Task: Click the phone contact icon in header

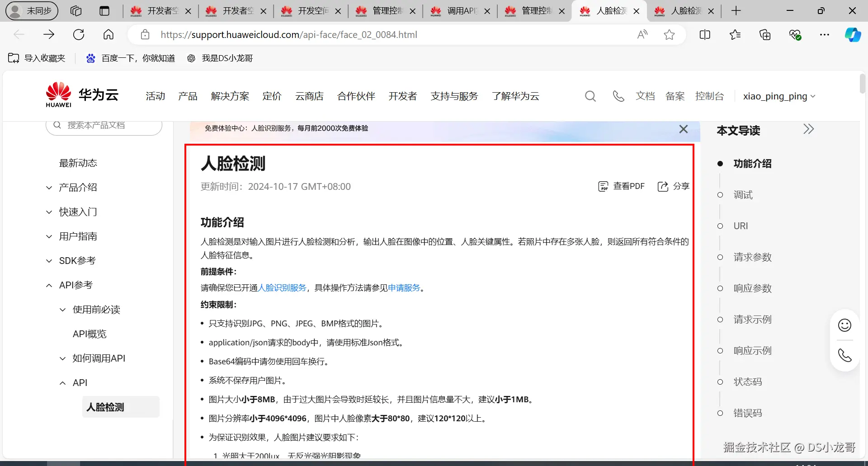Action: coord(618,96)
